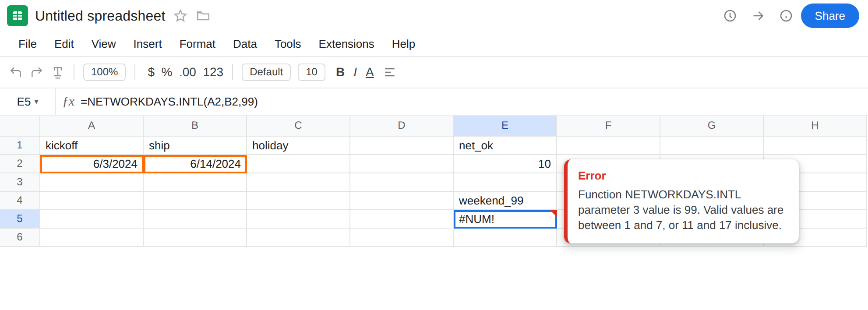The width and height of the screenshot is (868, 310).
Task: Click the paint format icon
Action: click(58, 72)
